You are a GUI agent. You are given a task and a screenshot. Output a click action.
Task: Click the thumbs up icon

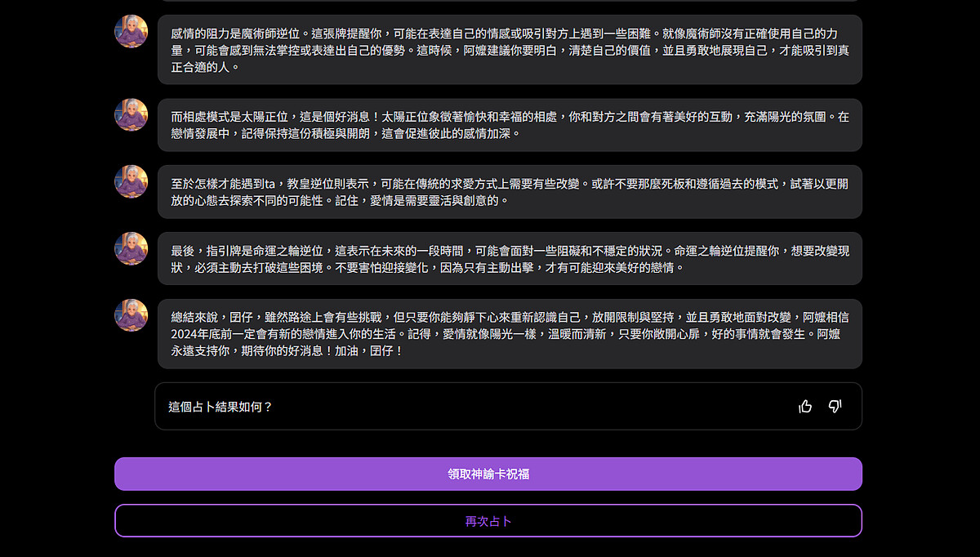805,407
